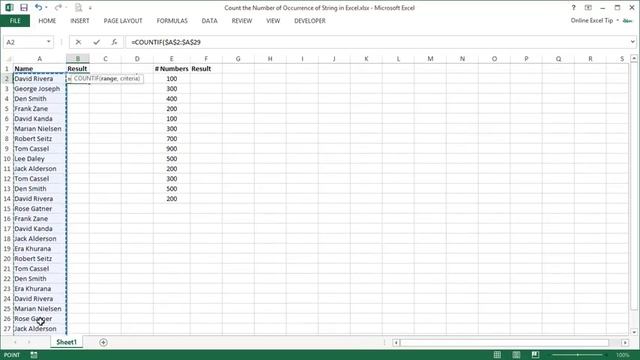640x360 pixels.
Task: Open Insert Function fx dialog
Action: coord(114,42)
